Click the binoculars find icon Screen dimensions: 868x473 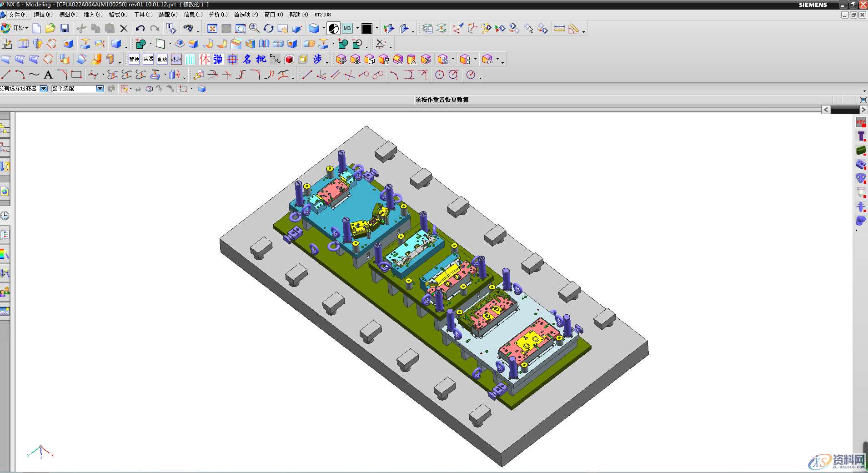(x=188, y=29)
